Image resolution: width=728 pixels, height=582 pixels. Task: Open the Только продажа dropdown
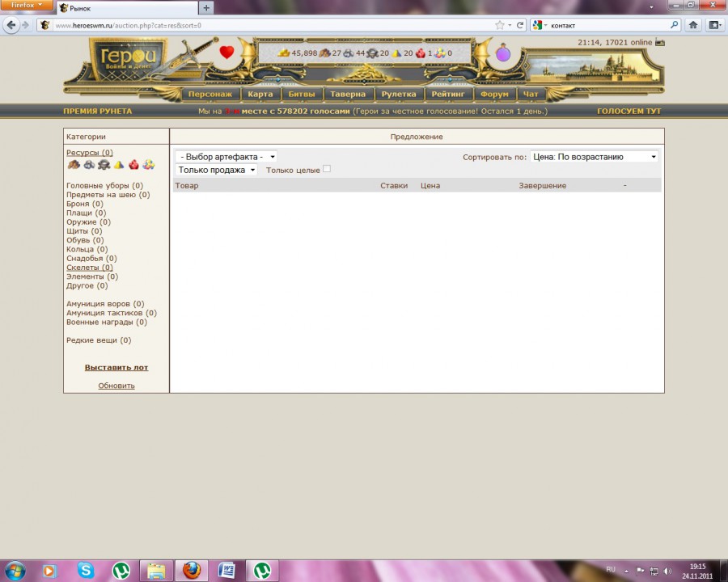pos(216,170)
